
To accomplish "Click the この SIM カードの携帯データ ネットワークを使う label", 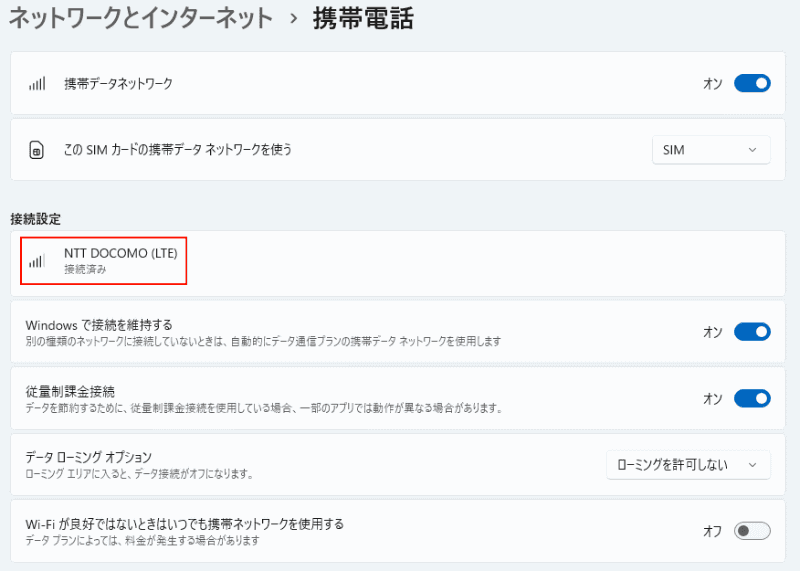I will click(178, 150).
